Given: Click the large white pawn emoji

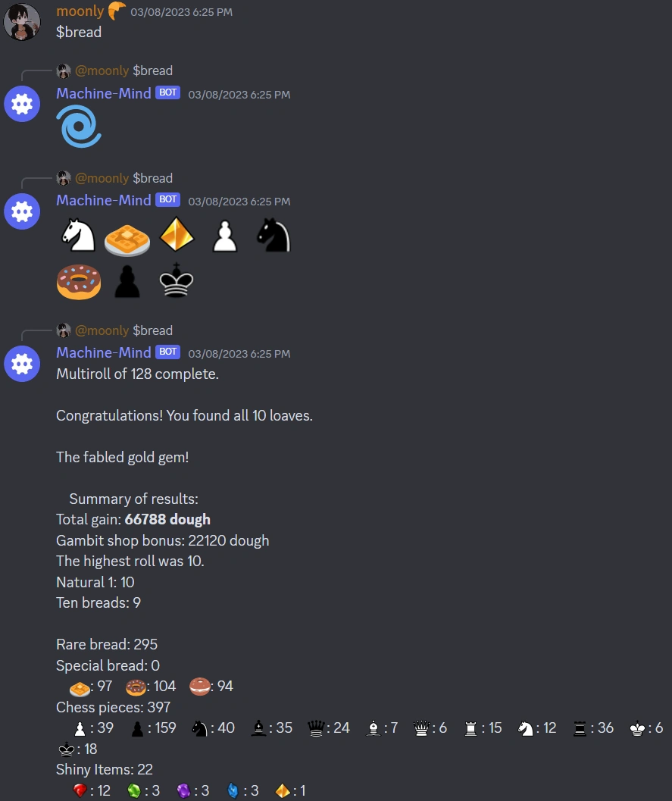Looking at the screenshot, I should click(225, 236).
